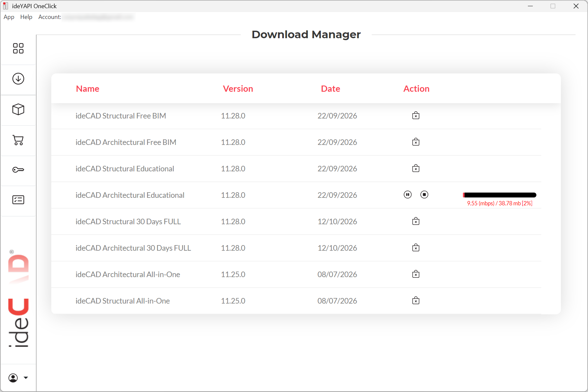
Task: Click action icon for ideCAD Architectural All-in-One
Action: click(x=416, y=274)
